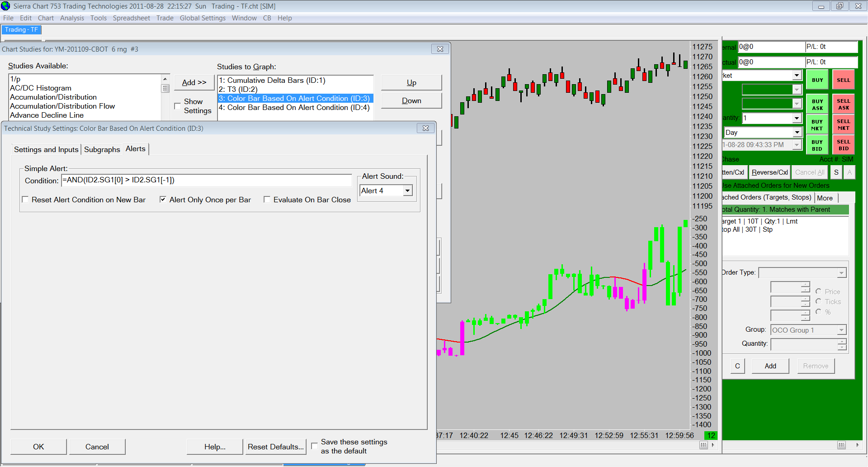Click the S button in trade window

tap(836, 172)
